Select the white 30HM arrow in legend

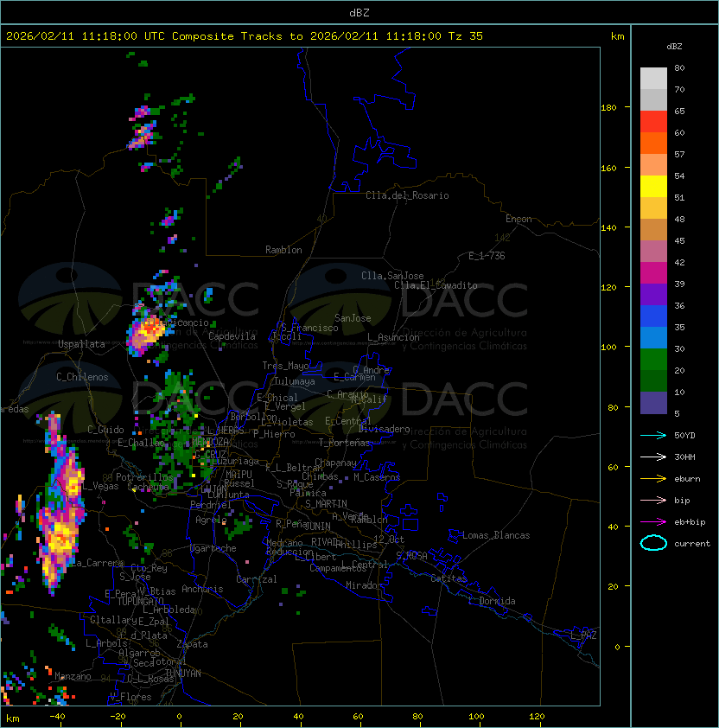coord(653,457)
